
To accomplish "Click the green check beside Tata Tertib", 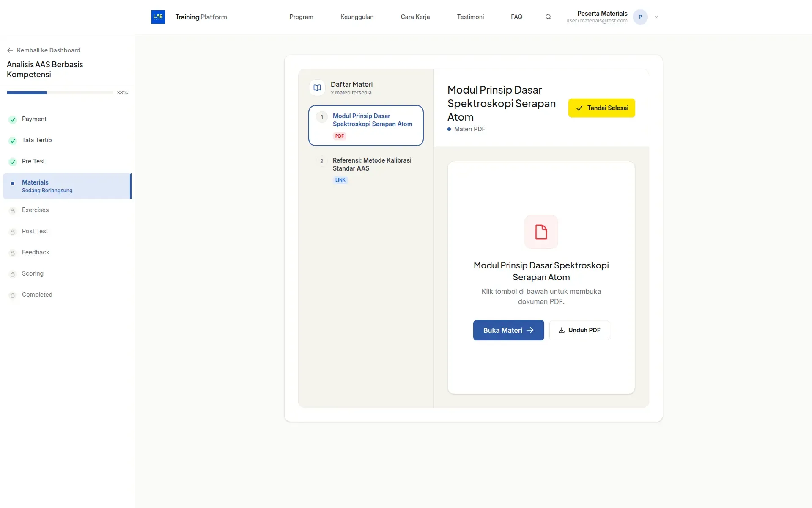I will point(13,141).
